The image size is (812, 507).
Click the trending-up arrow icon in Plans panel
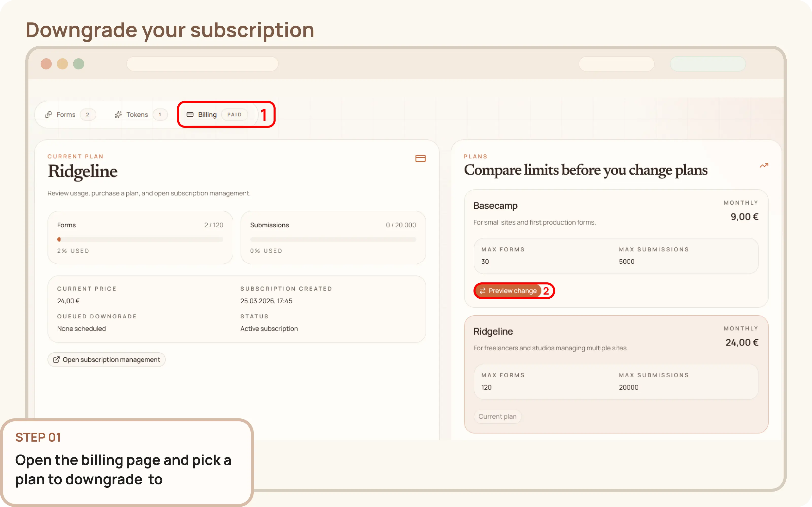click(x=764, y=165)
